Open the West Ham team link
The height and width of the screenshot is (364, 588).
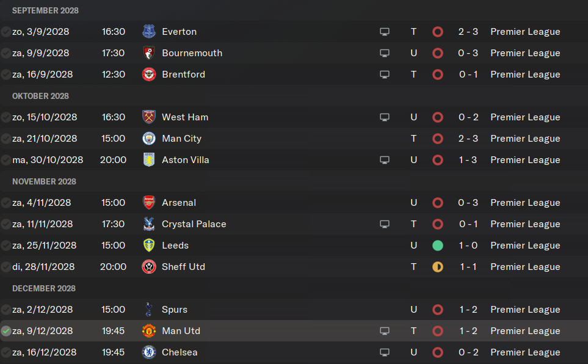click(185, 117)
